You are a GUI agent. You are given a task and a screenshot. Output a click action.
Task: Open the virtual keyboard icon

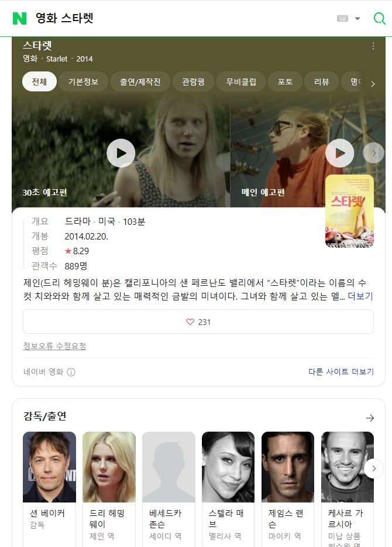click(343, 18)
